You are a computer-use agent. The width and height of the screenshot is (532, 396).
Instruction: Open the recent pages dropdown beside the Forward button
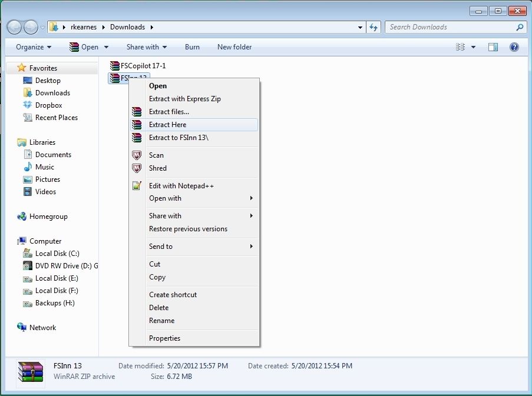pos(42,27)
